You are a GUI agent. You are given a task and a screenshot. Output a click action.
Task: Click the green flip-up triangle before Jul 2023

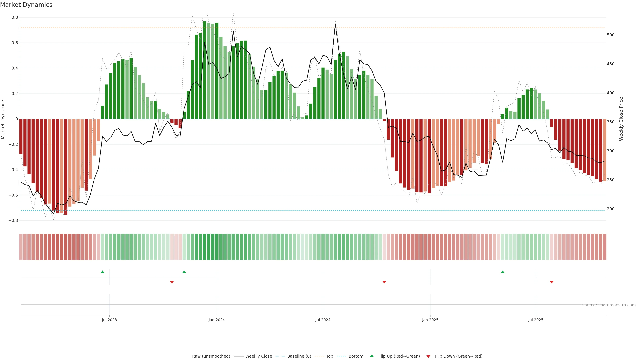pos(102,272)
